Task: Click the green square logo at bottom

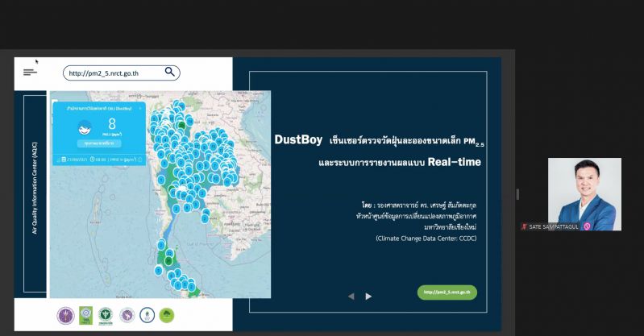Action: pos(85,315)
